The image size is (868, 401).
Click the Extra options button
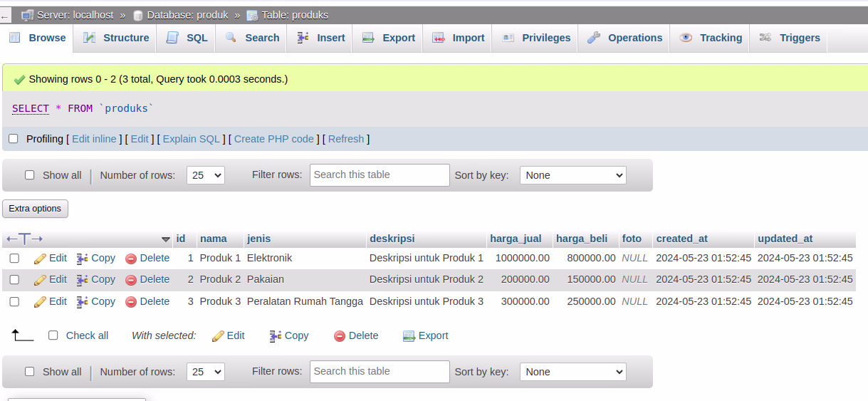[36, 209]
